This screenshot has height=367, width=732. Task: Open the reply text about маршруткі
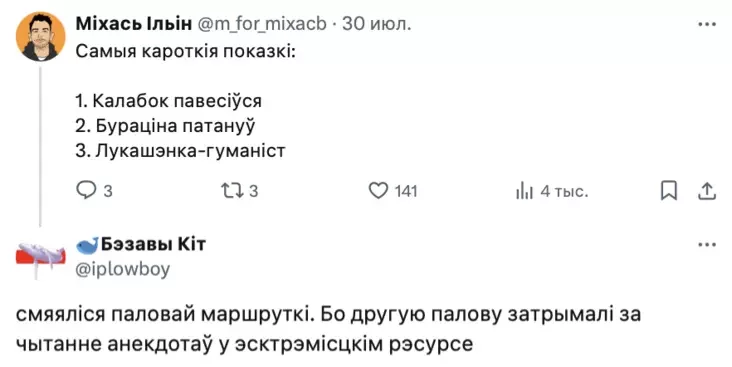point(328,329)
